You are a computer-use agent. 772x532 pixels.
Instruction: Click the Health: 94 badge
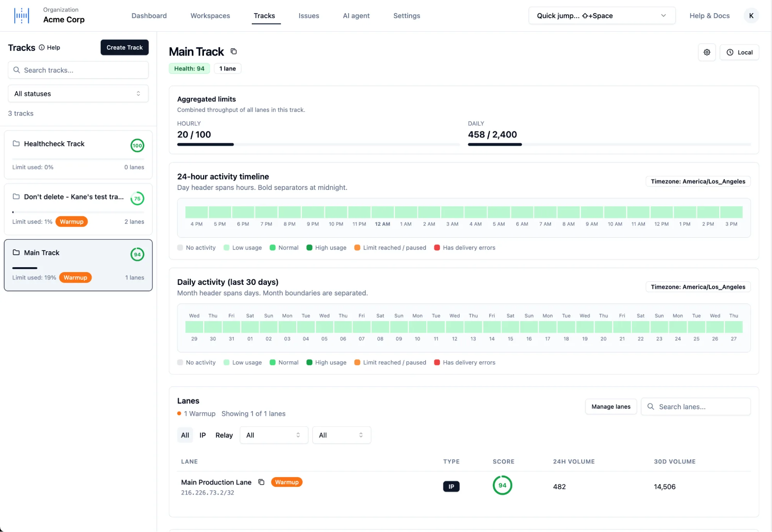click(x=189, y=69)
